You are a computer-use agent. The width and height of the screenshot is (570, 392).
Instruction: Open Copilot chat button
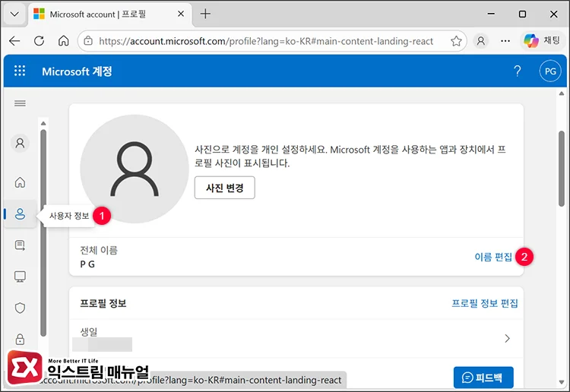pyautogui.click(x=542, y=40)
